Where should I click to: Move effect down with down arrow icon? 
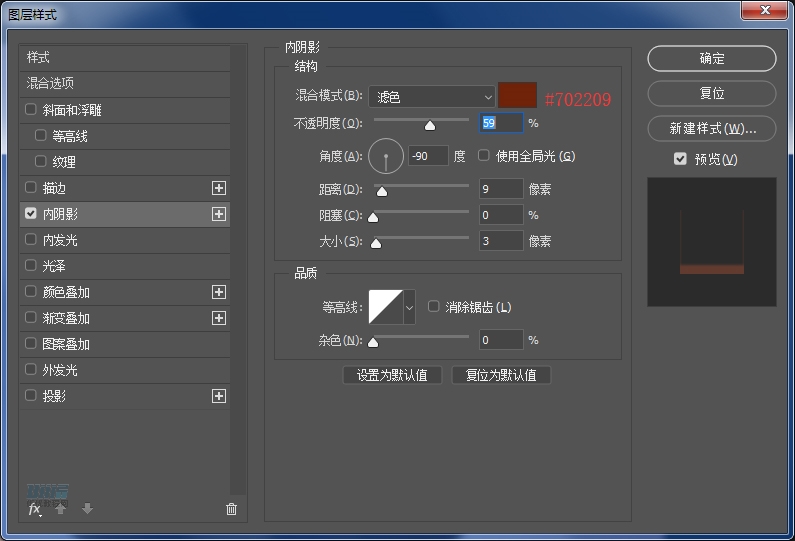point(87,509)
